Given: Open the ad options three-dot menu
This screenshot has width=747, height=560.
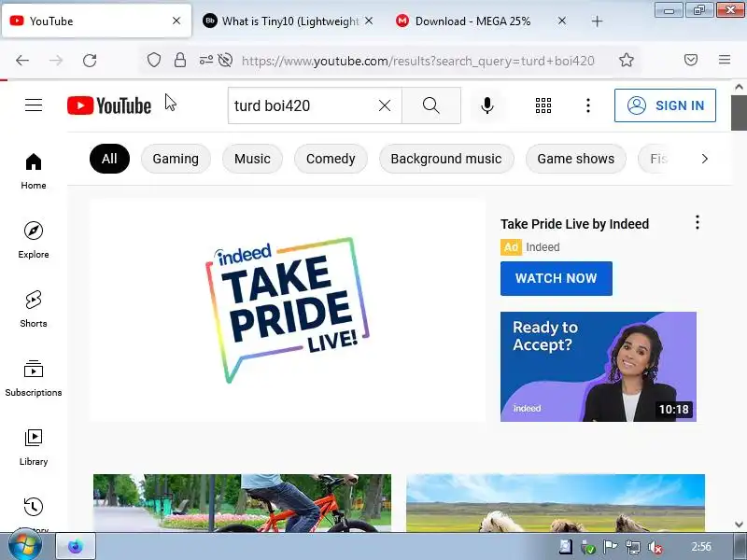Looking at the screenshot, I should click(x=698, y=222).
